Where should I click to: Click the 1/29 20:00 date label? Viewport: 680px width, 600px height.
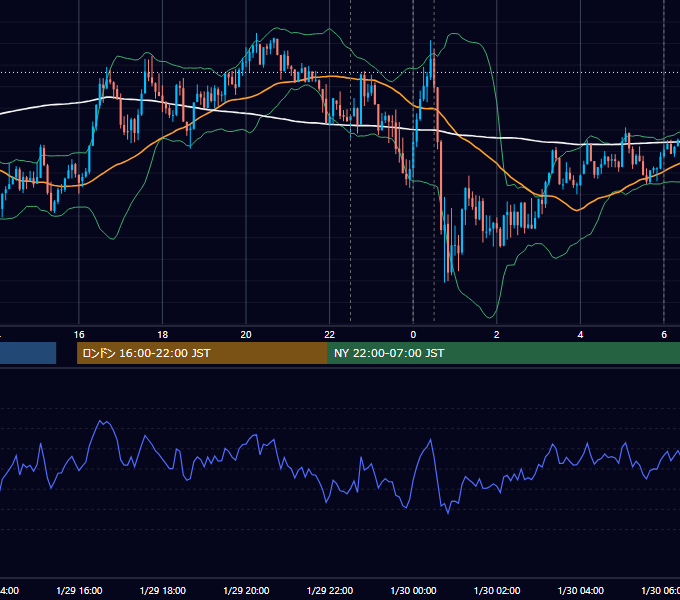tap(246, 590)
